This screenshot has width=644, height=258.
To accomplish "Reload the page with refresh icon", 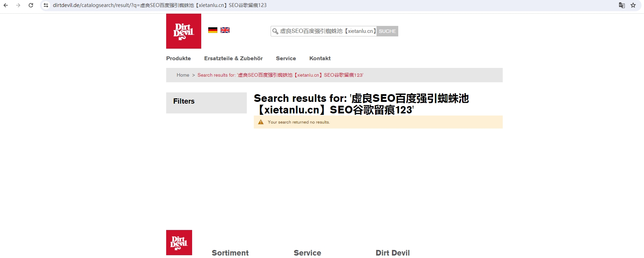I will tap(31, 5).
